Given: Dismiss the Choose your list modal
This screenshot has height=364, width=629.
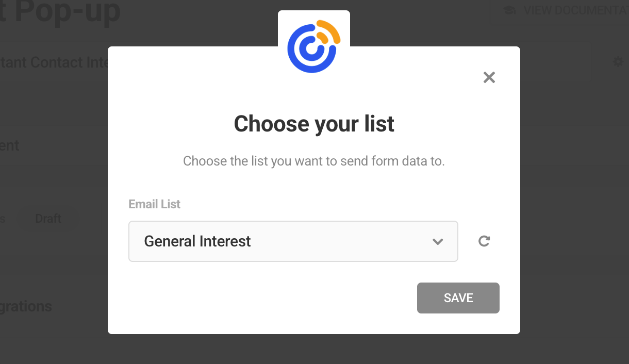Looking at the screenshot, I should pyautogui.click(x=489, y=77).
